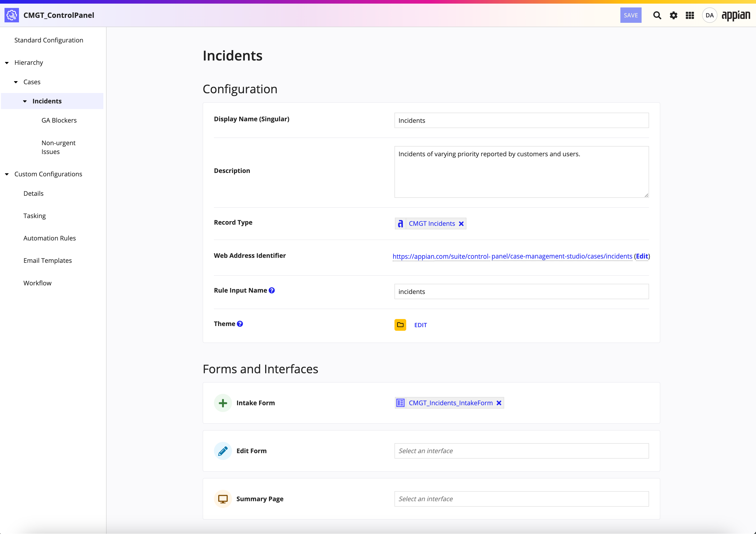Collapse the Custom Configurations section
This screenshot has width=756, height=536.
click(x=7, y=174)
